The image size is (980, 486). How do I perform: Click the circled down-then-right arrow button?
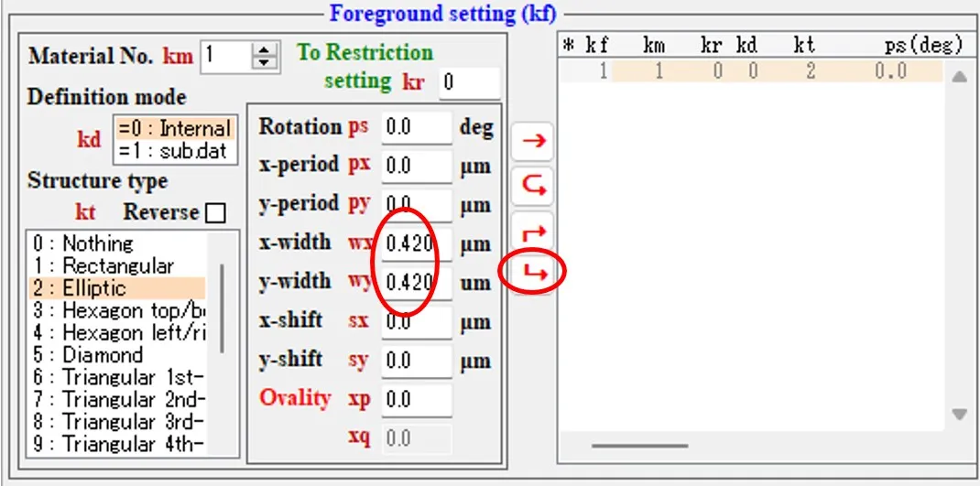tap(533, 272)
